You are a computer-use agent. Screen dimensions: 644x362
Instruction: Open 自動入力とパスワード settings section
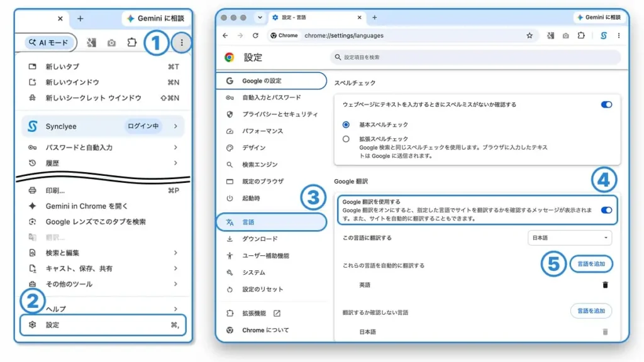point(271,97)
